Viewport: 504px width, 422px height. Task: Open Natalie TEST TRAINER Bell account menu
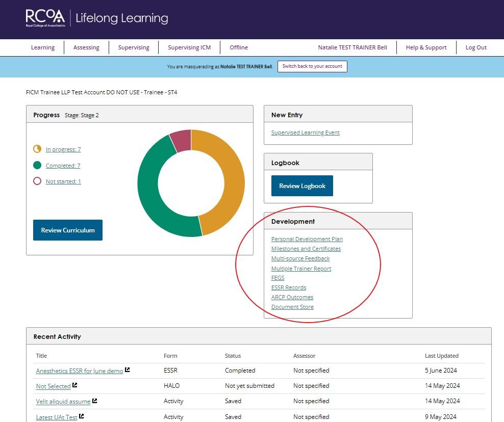[x=352, y=47]
